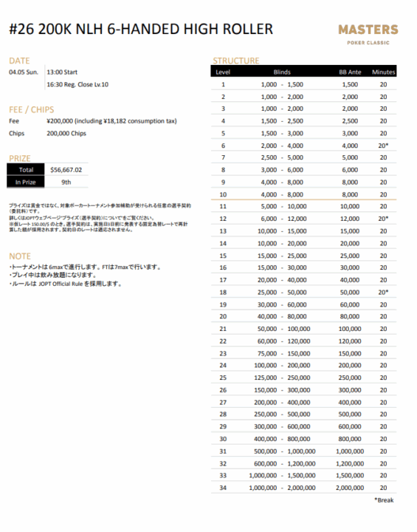The image size is (417, 532).
Task: Click level 11 blinds "5,000 - 10,000"
Action: point(283,206)
